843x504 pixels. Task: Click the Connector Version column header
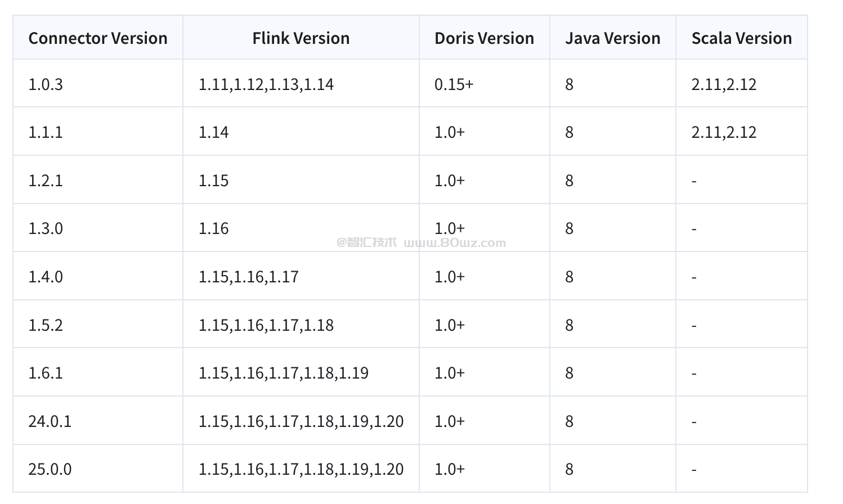[x=98, y=38]
